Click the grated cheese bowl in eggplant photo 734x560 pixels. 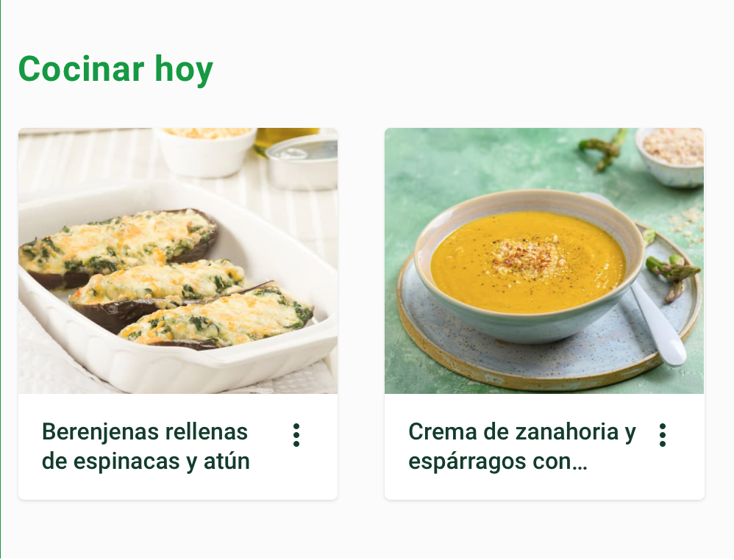pos(207,151)
